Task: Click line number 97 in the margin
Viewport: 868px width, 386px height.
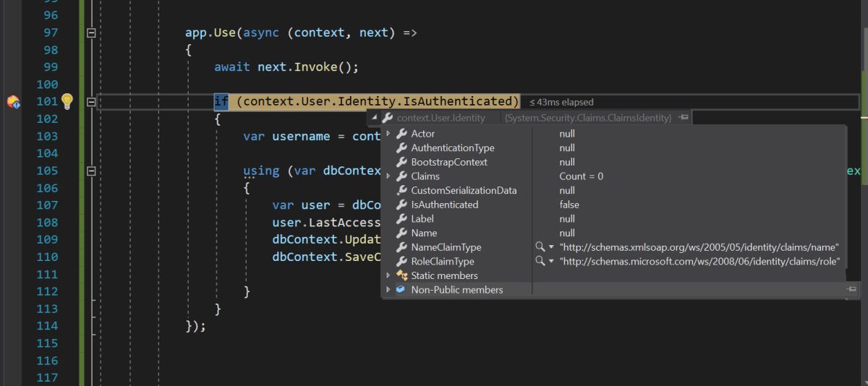Action: [x=51, y=33]
